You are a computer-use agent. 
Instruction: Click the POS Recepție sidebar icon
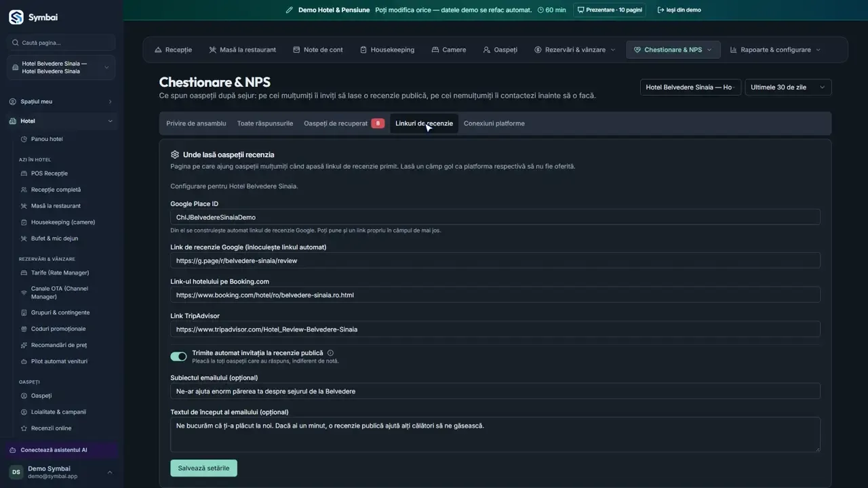pyautogui.click(x=24, y=174)
